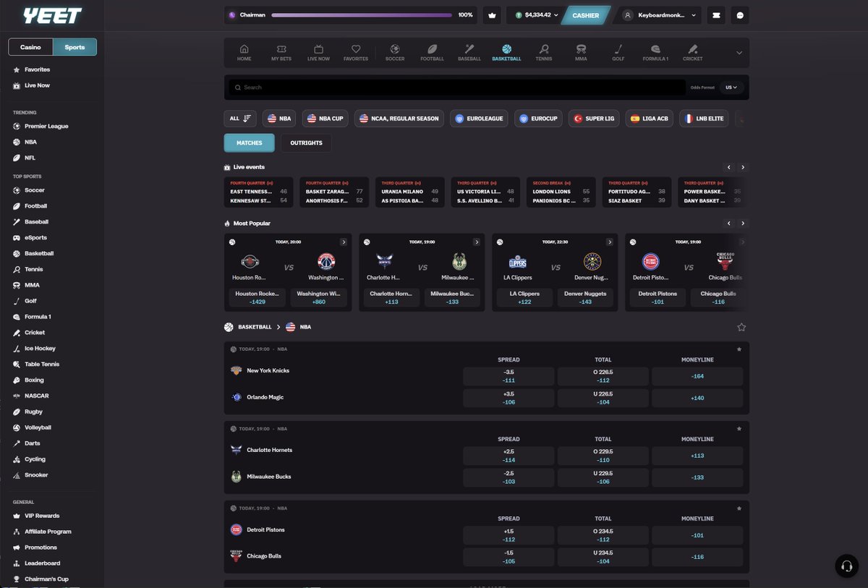Expand more sports with the chevron
The height and width of the screenshot is (588, 868).
[x=739, y=53]
